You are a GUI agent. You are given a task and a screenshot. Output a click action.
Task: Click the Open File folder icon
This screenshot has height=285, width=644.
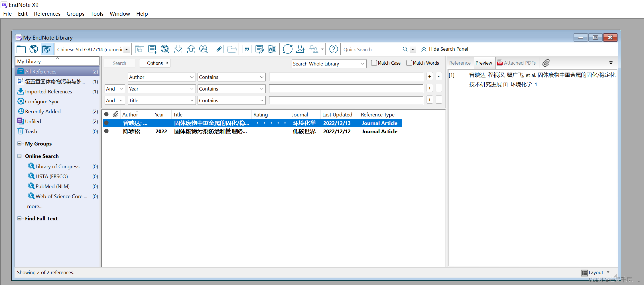pos(232,49)
